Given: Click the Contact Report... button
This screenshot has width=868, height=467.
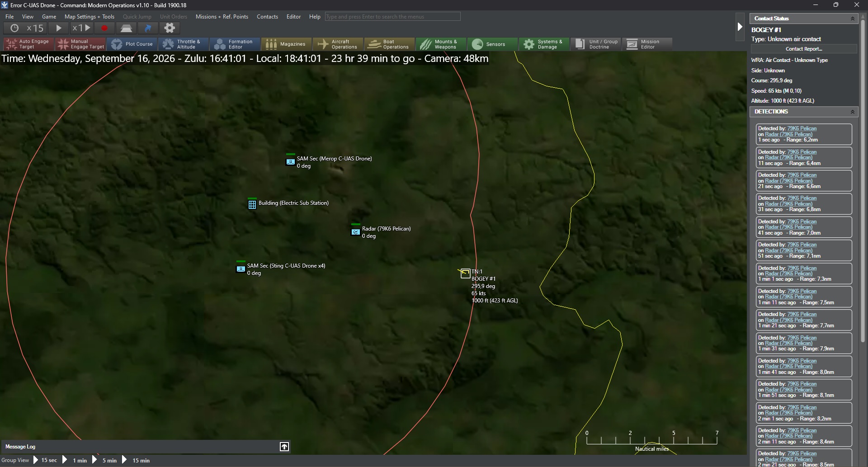Looking at the screenshot, I should tap(804, 49).
